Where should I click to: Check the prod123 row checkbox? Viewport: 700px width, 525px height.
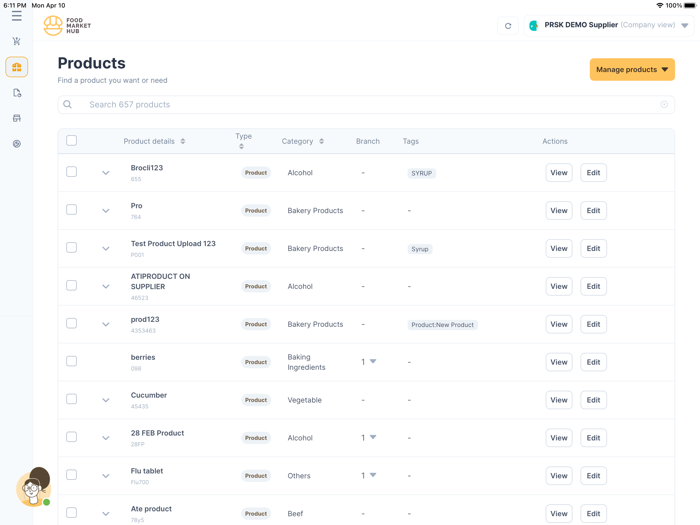[x=71, y=324]
